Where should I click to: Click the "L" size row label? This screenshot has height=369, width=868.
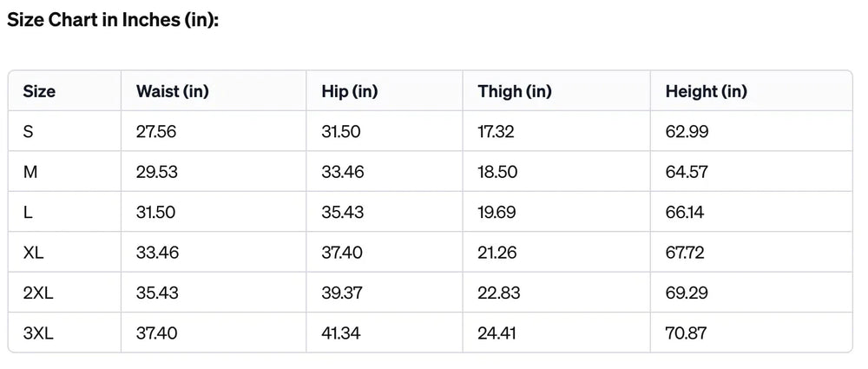(x=28, y=212)
